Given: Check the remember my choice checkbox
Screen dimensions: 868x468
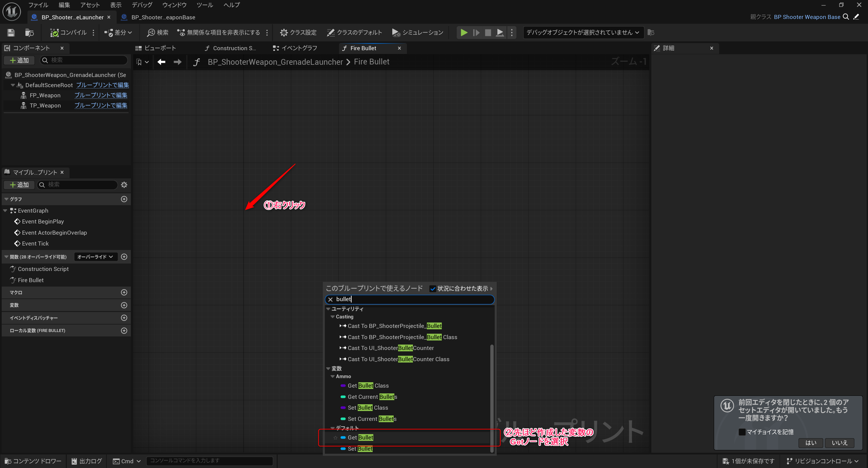Looking at the screenshot, I should coord(742,432).
